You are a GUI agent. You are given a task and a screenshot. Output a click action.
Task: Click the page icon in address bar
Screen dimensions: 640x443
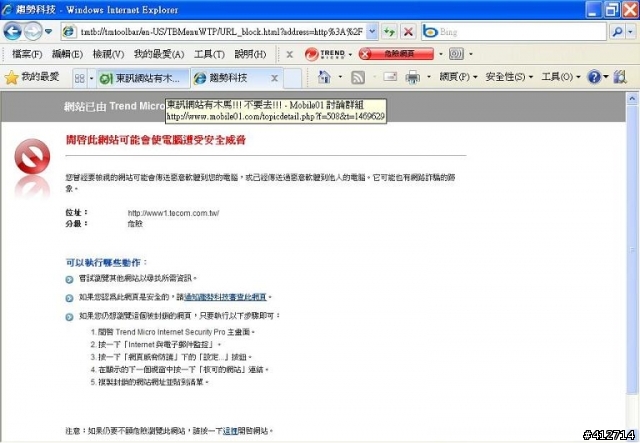pyautogui.click(x=70, y=32)
